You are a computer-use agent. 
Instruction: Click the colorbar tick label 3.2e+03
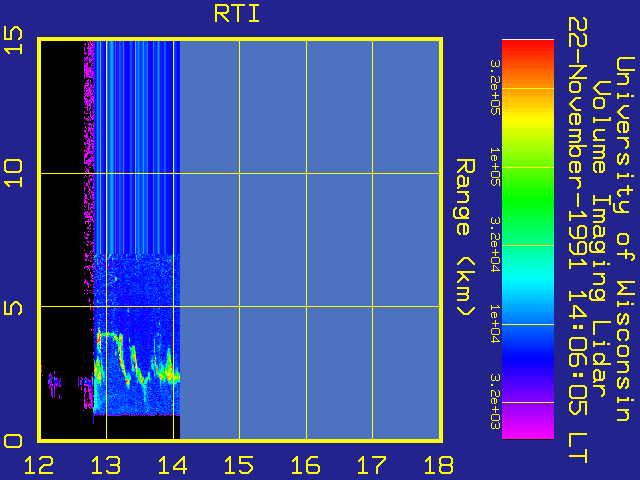495,402
